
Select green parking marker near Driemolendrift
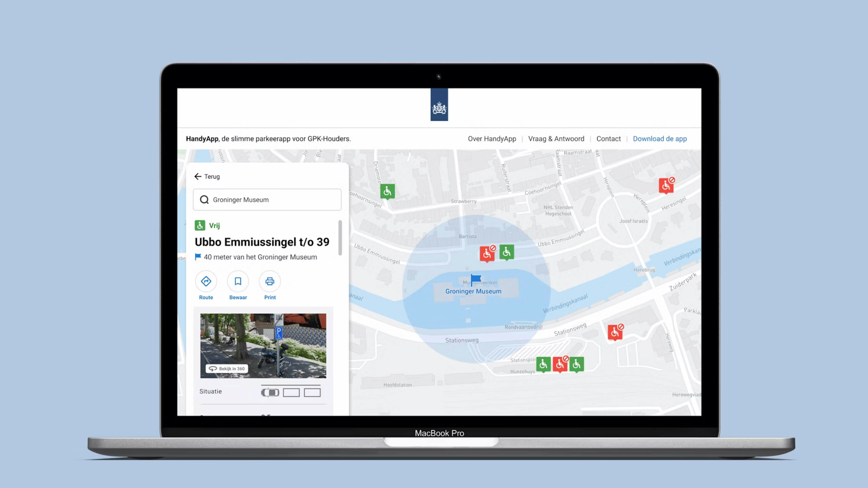pos(387,192)
